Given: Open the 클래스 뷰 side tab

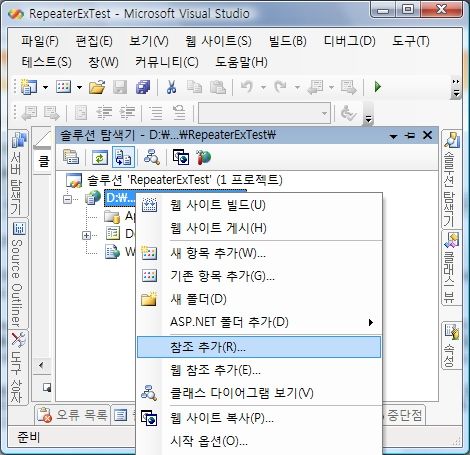Looking at the screenshot, I should 451,268.
